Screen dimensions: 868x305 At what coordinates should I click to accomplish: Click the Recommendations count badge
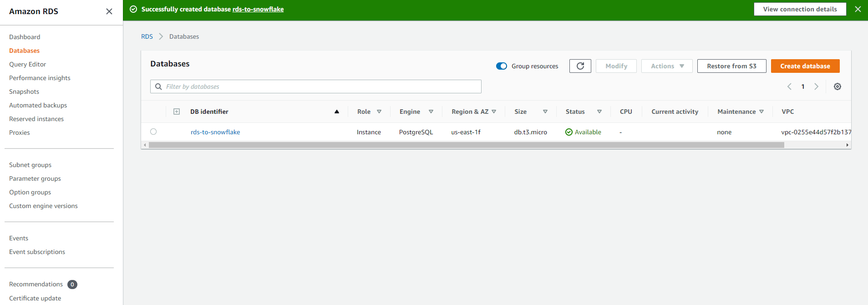[x=72, y=285]
